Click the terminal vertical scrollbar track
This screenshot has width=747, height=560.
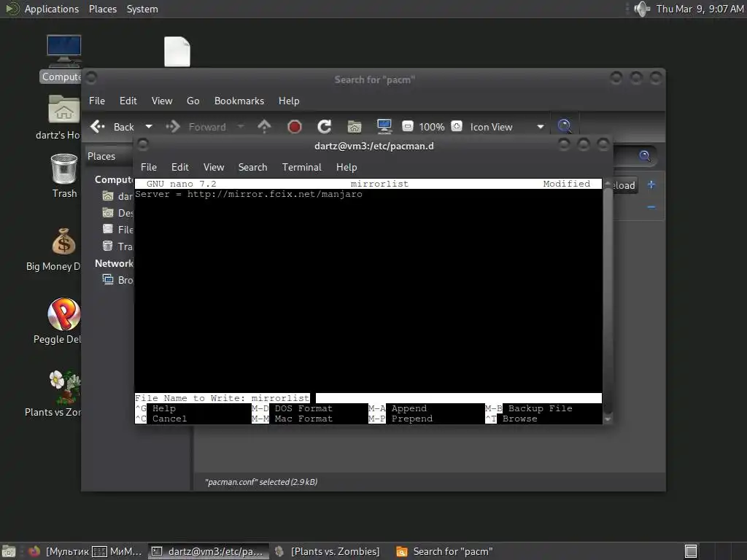(x=608, y=301)
